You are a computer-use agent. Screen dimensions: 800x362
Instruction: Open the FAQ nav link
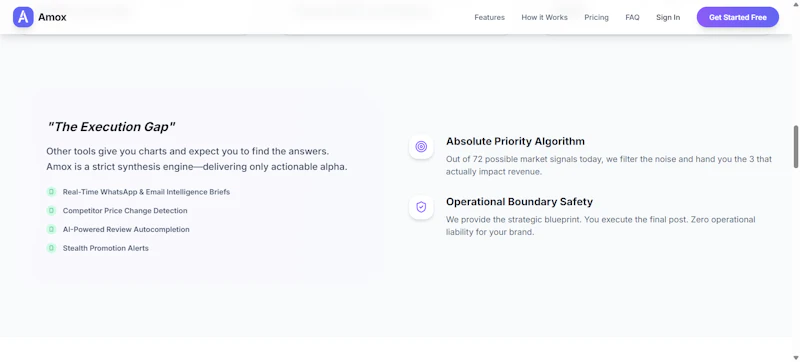(632, 17)
